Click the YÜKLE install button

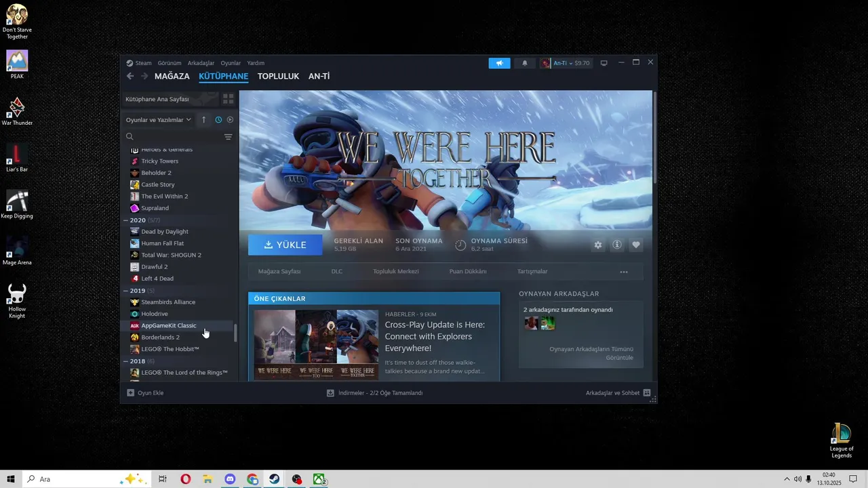[x=285, y=245]
